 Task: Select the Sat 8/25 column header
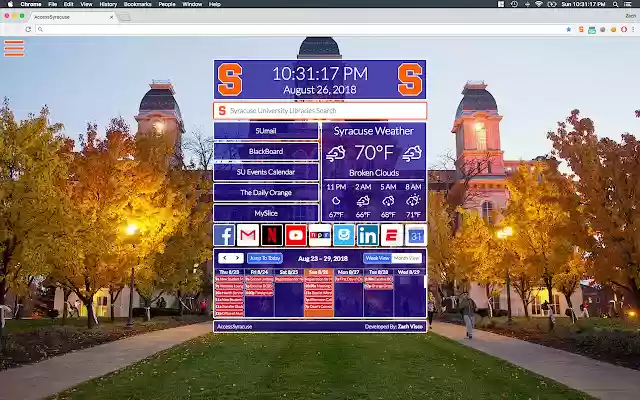[289, 272]
